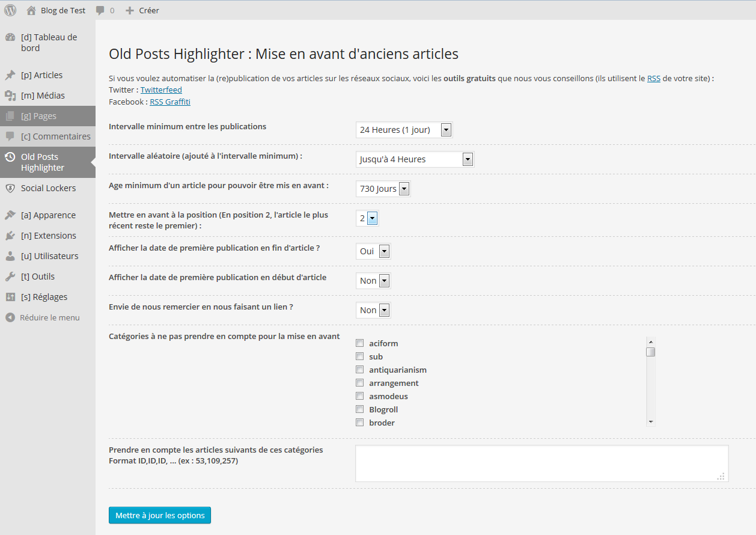The image size is (756, 535).
Task: Click the categories list scrollbar handle
Action: tap(651, 352)
